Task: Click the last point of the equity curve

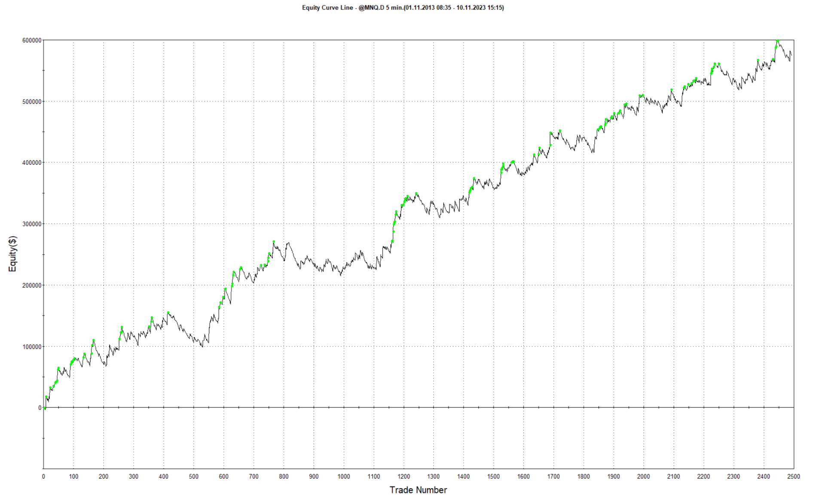Action: 791,55
